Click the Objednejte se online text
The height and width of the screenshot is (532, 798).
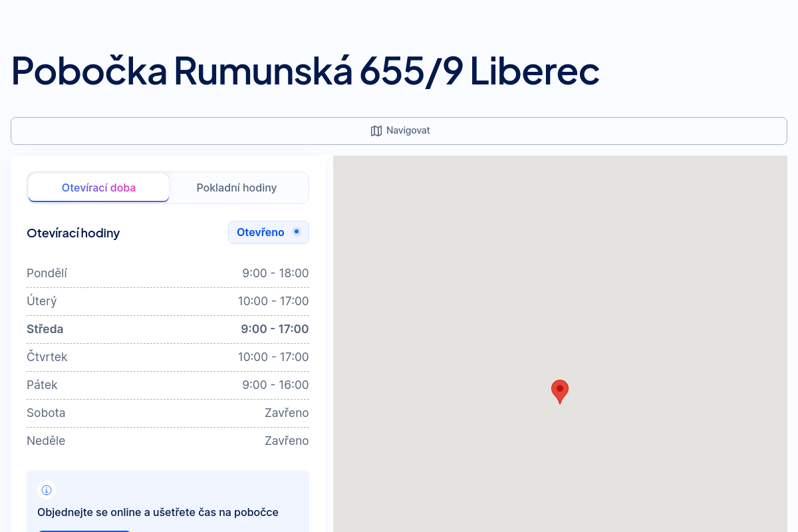(158, 512)
